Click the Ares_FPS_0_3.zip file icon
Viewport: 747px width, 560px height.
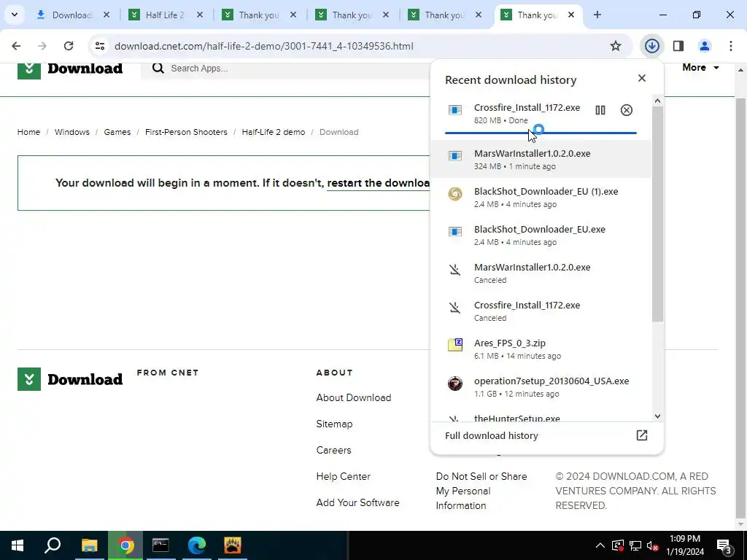455,344
